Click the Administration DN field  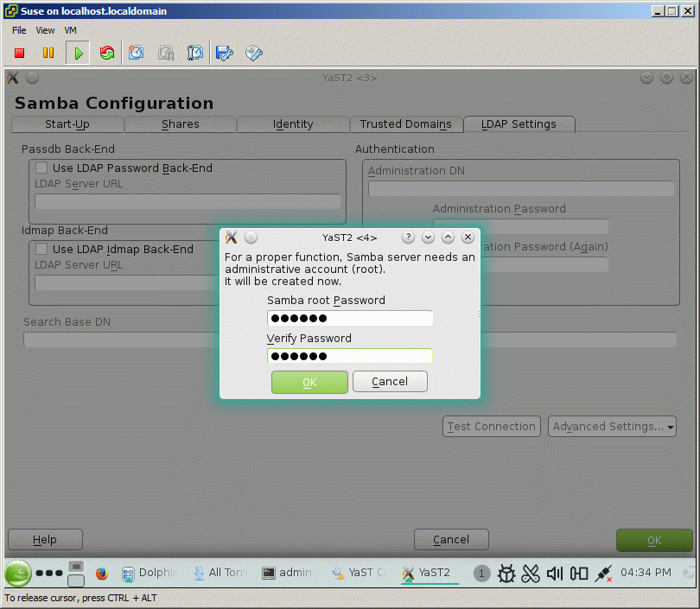pyautogui.click(x=520, y=188)
